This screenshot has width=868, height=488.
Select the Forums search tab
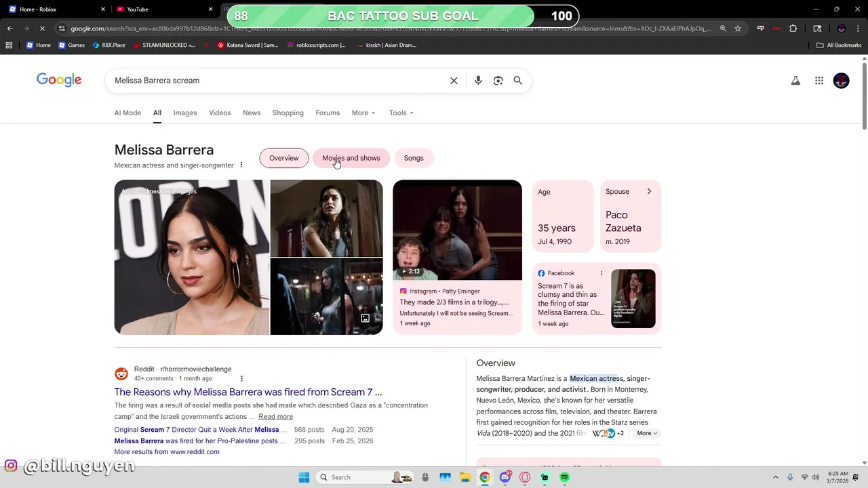pyautogui.click(x=328, y=113)
